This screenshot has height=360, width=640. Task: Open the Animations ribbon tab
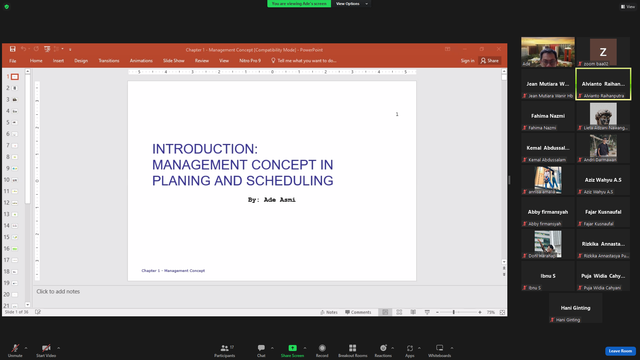(x=141, y=61)
